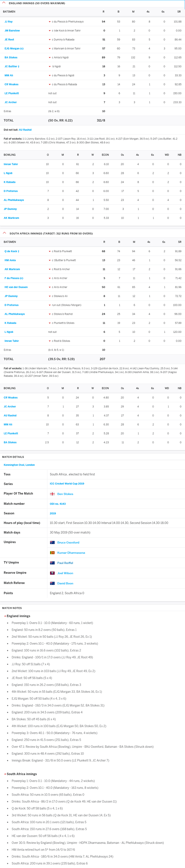Open Imran Tahir's bowling figures profile link

click(x=10, y=164)
